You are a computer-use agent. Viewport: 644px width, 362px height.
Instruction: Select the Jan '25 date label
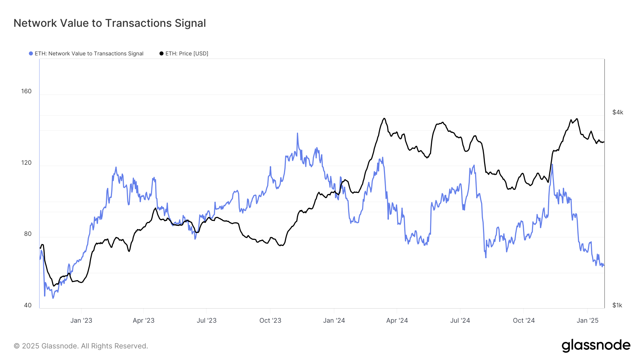point(587,321)
